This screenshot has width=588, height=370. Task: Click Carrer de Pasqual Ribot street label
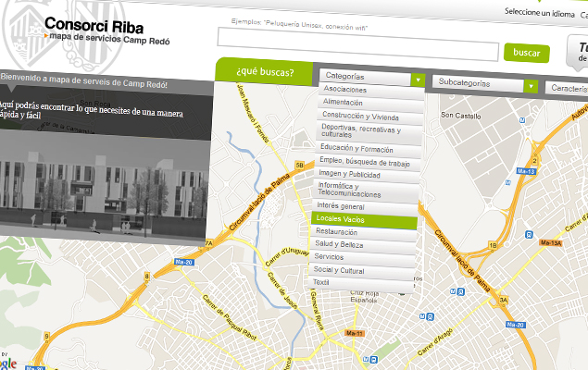[230, 317]
